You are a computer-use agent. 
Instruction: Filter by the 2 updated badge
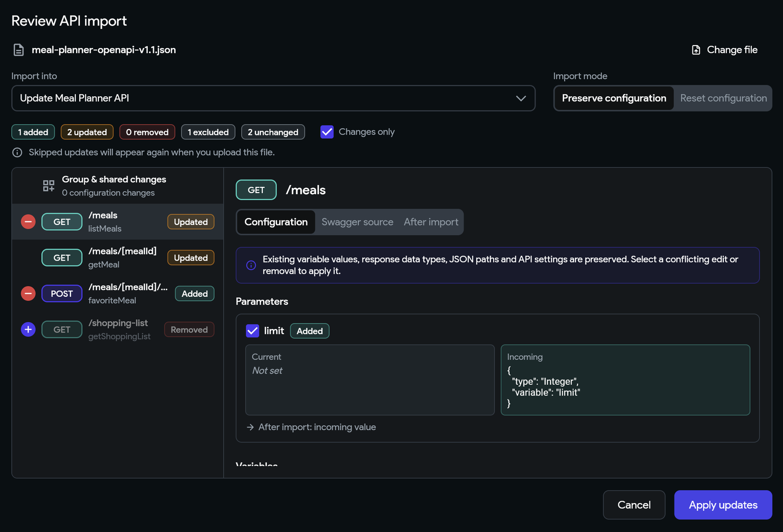tap(87, 132)
